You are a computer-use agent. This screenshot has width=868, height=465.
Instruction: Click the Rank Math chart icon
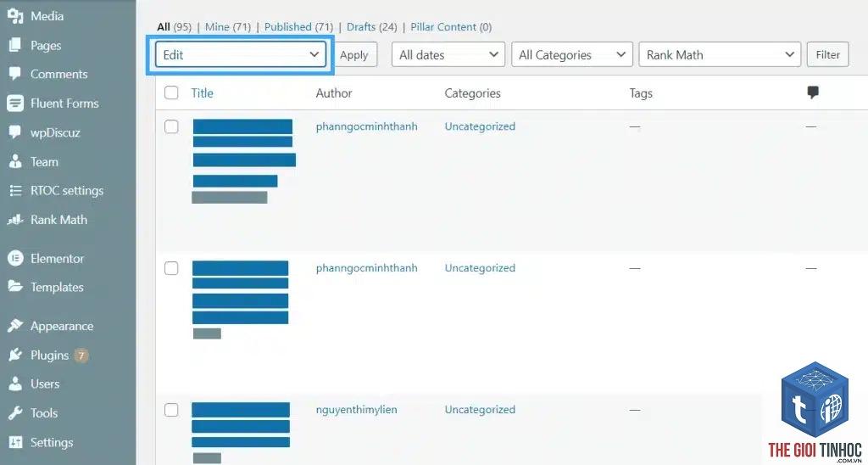(15, 220)
